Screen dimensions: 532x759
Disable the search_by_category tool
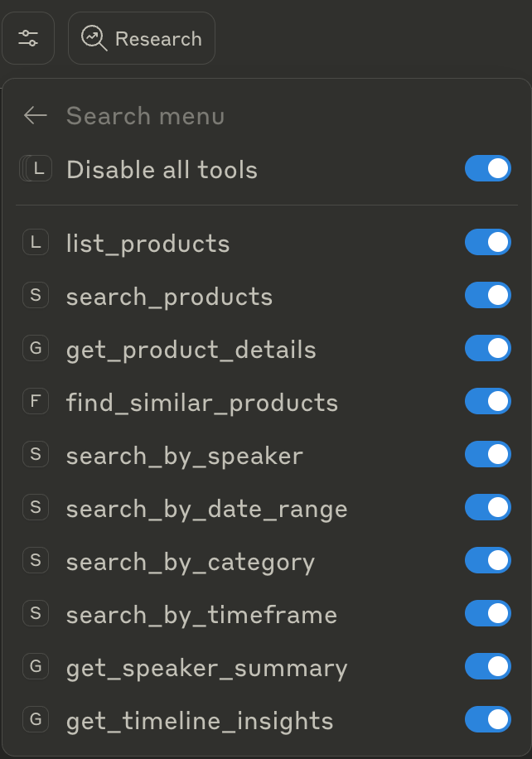pos(488,560)
